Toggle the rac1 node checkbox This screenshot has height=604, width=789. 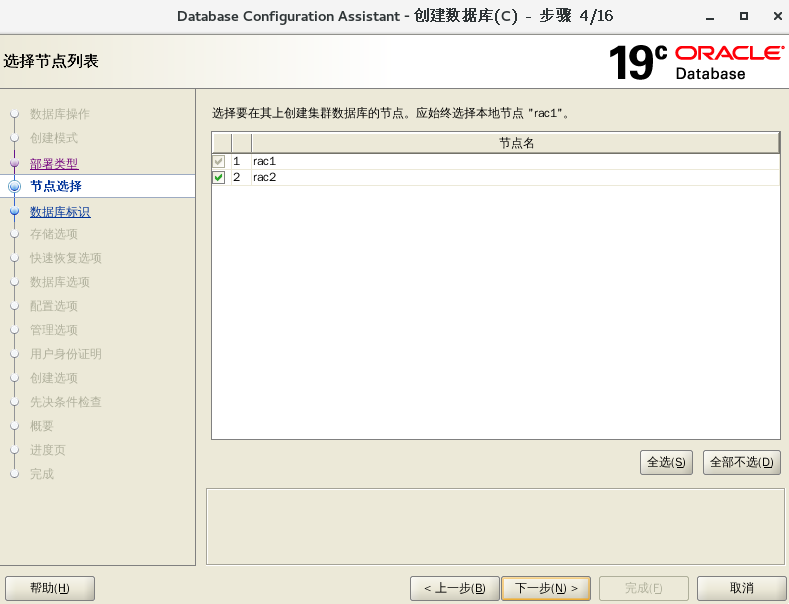[219, 161]
